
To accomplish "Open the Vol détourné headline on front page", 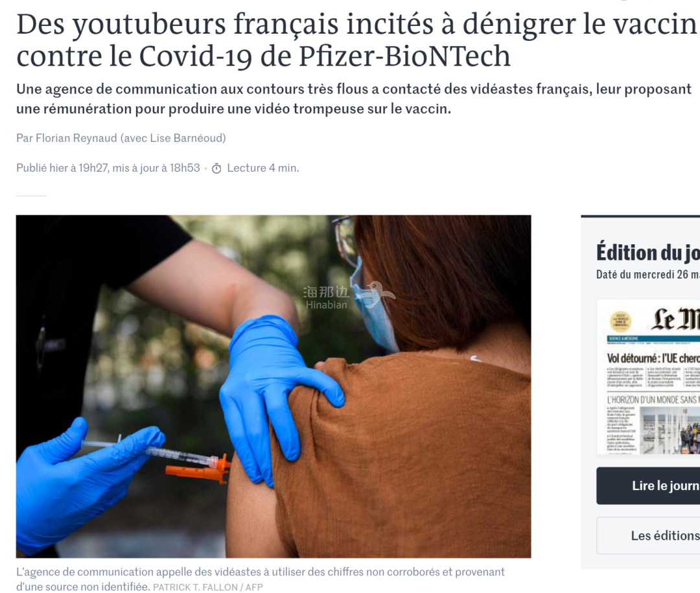I will 653,358.
